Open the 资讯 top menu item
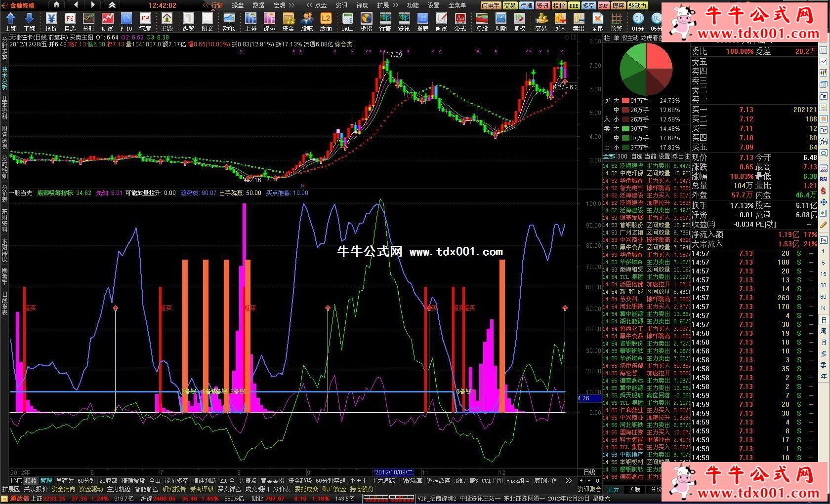 tap(342, 5)
